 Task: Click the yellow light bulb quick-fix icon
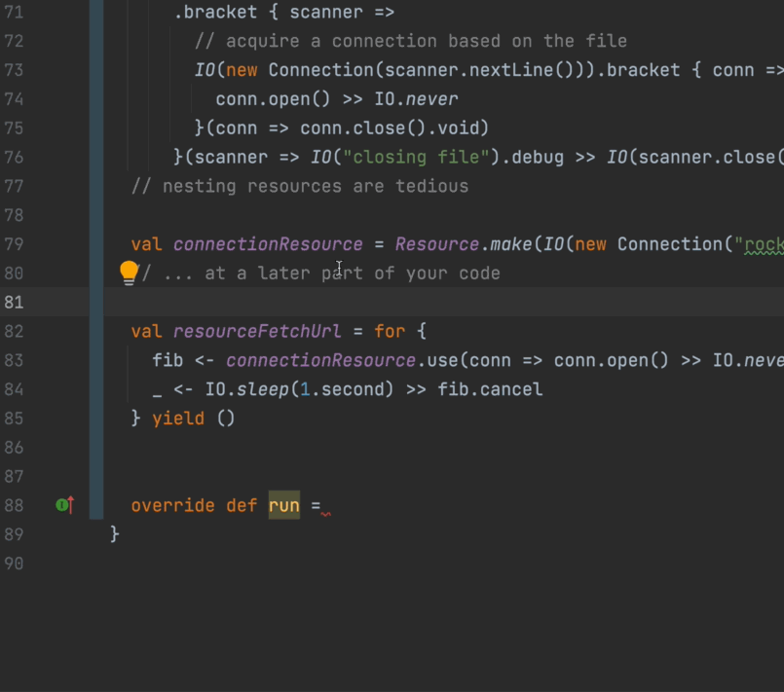pyautogui.click(x=129, y=273)
